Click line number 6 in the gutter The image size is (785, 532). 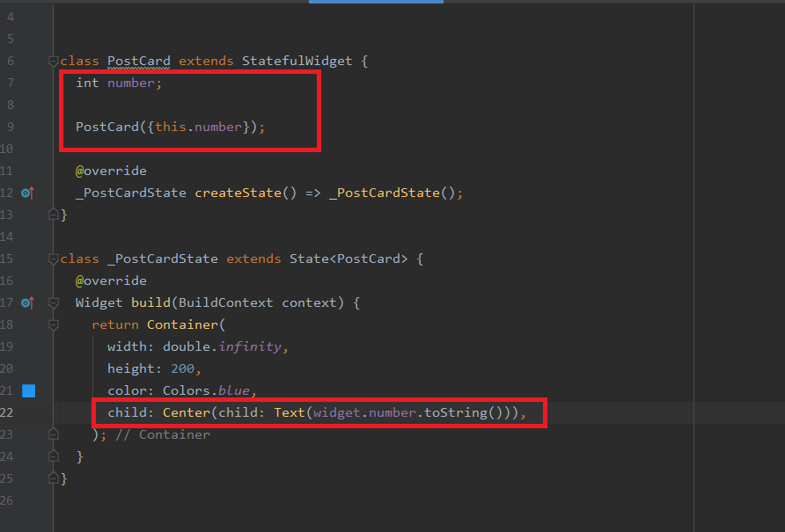click(11, 61)
